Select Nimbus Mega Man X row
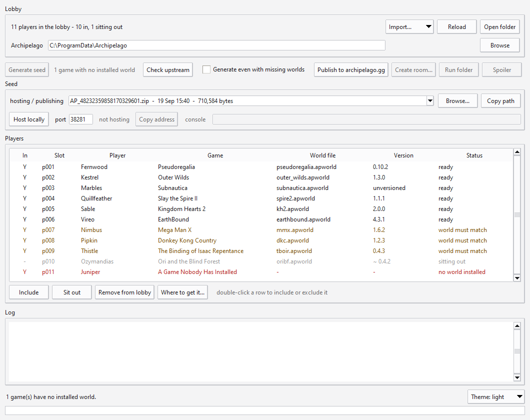 coord(261,230)
